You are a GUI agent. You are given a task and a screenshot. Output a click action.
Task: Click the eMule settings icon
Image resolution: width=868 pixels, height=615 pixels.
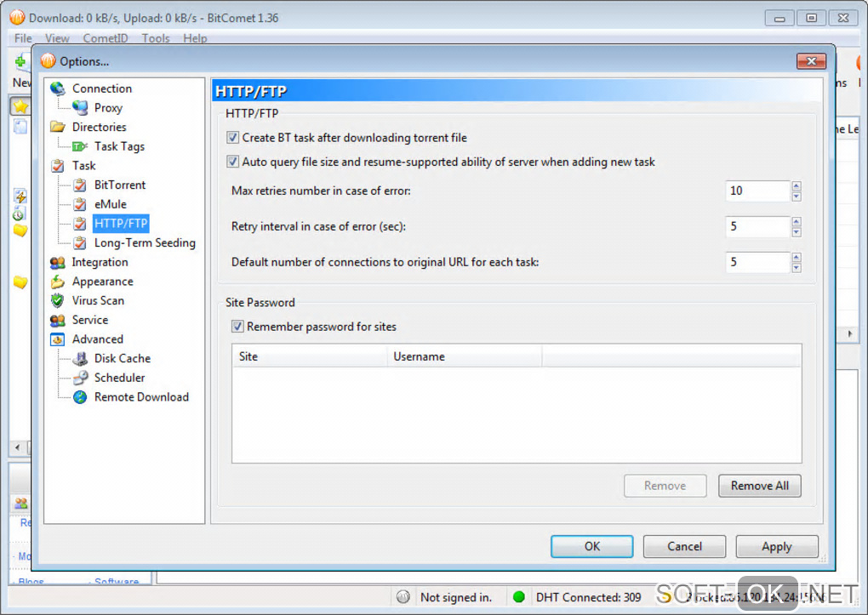point(80,204)
